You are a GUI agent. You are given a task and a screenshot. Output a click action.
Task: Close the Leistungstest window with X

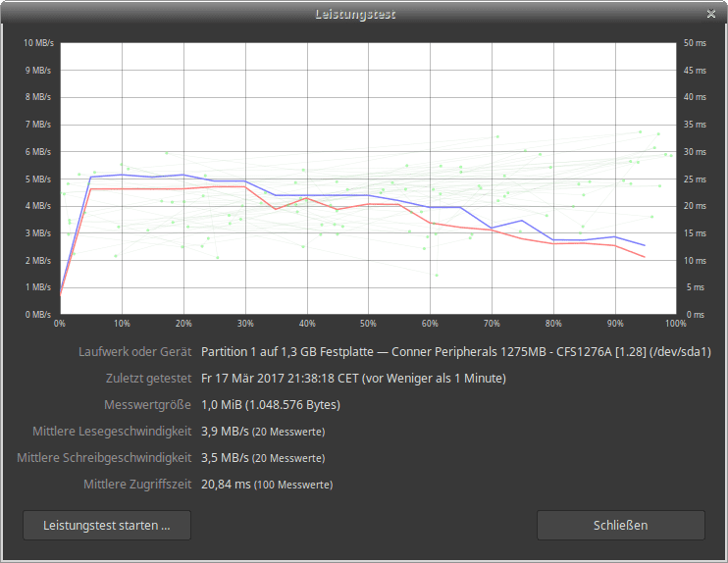click(710, 14)
